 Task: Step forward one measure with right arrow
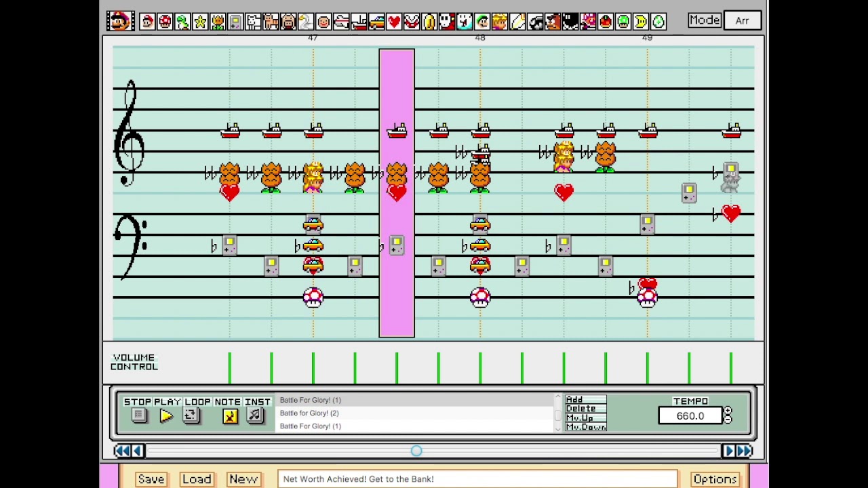point(729,451)
